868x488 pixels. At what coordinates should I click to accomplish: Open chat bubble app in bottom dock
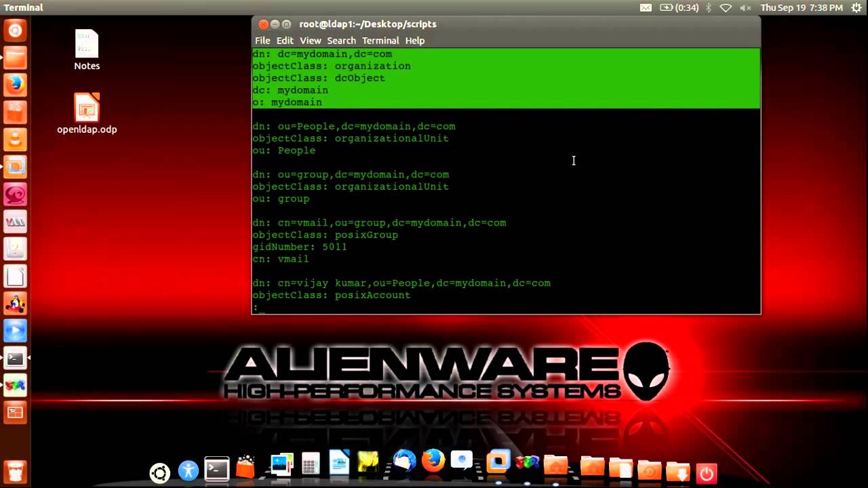click(462, 461)
